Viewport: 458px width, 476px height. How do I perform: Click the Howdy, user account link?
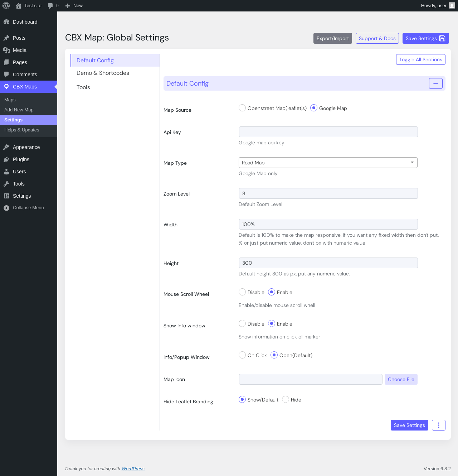[x=438, y=6]
